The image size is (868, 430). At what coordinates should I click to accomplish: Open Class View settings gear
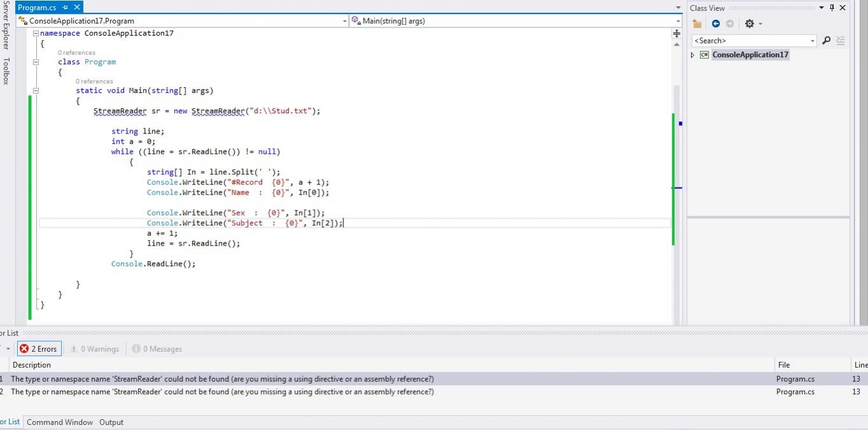pos(749,24)
